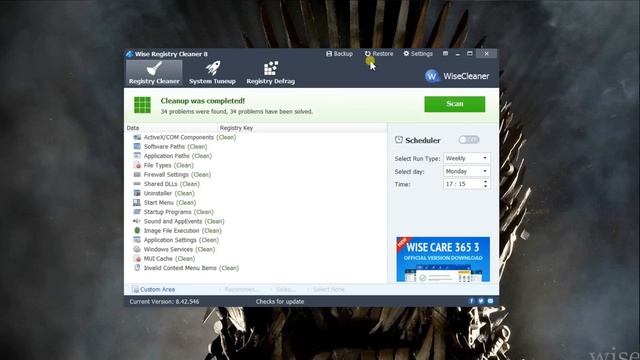Viewport: 640px width, 360px height.
Task: Click the Application Paths icon
Action: [137, 156]
